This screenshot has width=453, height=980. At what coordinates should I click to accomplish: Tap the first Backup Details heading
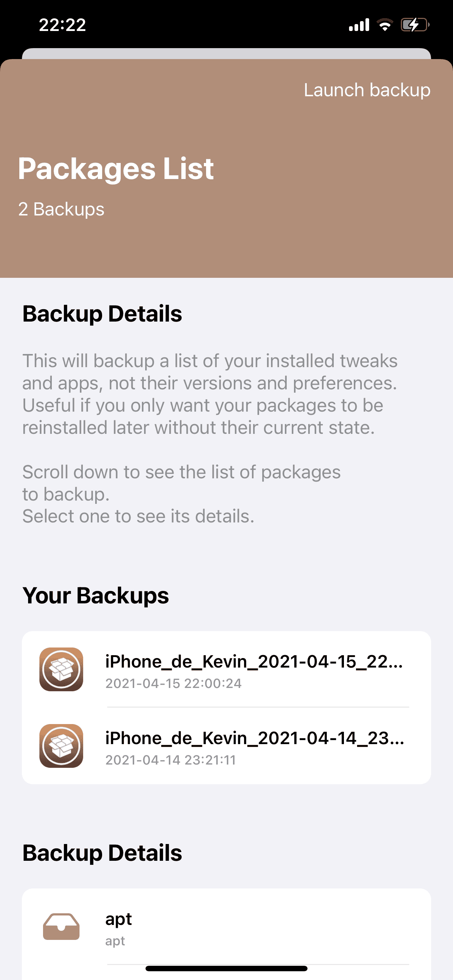pos(102,314)
